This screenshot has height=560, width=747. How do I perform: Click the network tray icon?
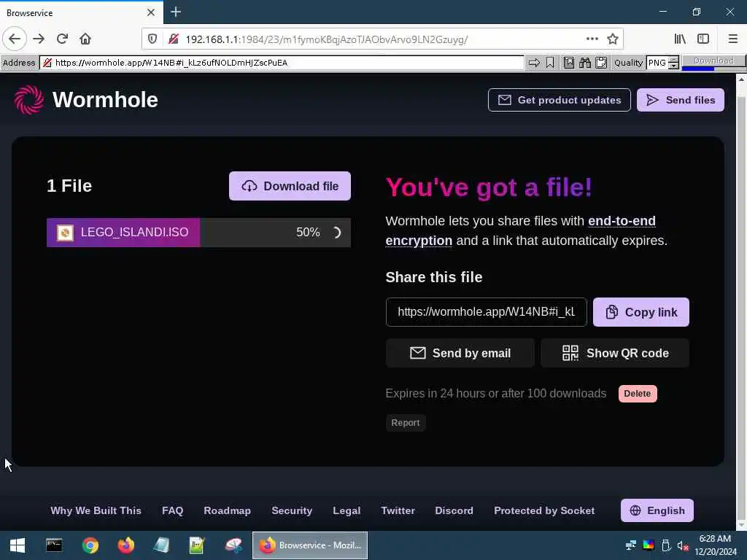click(631, 545)
